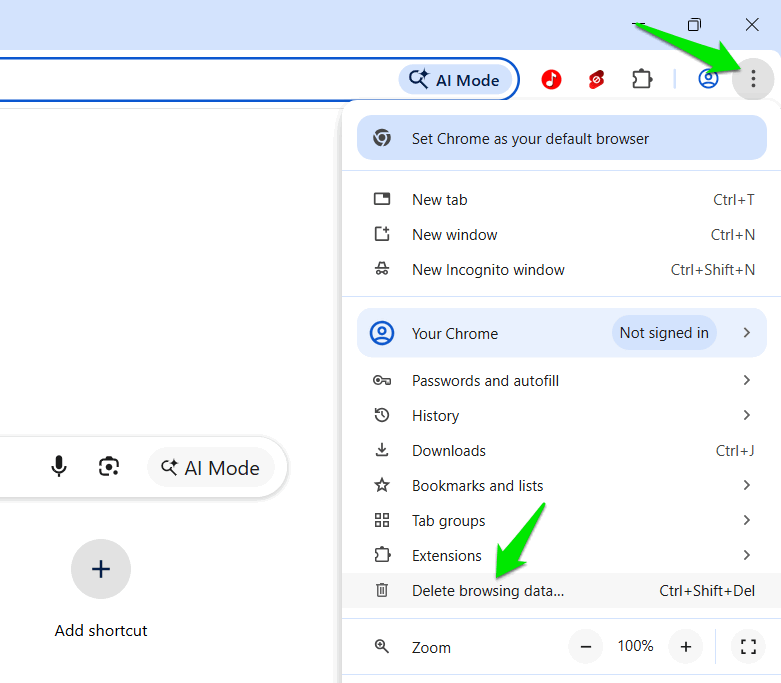Click the Add shortcut label
The image size is (781, 683).
tap(101, 631)
